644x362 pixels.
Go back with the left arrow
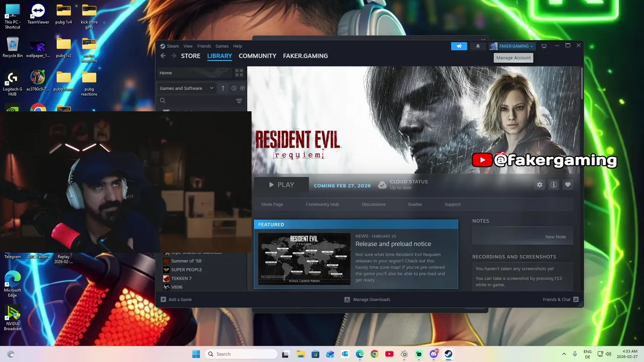click(x=163, y=56)
